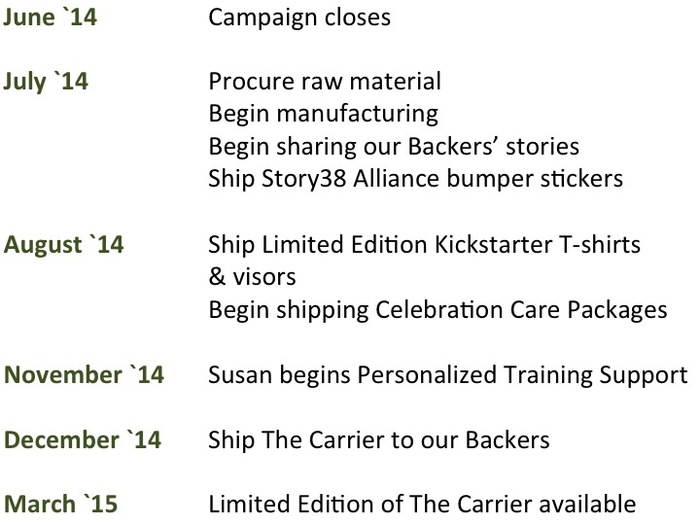
Task: Click the March `15 date label
Action: coord(60,504)
